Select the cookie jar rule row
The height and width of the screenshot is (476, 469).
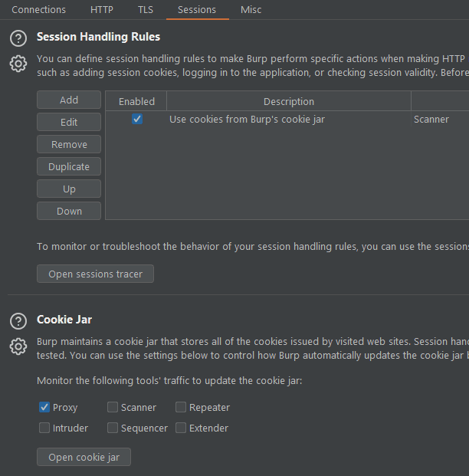pos(247,120)
